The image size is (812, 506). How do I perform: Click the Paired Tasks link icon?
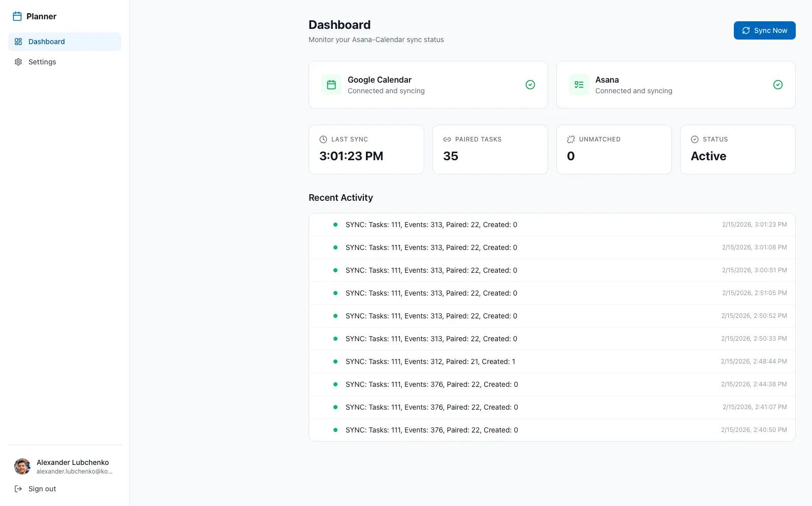pyautogui.click(x=447, y=139)
